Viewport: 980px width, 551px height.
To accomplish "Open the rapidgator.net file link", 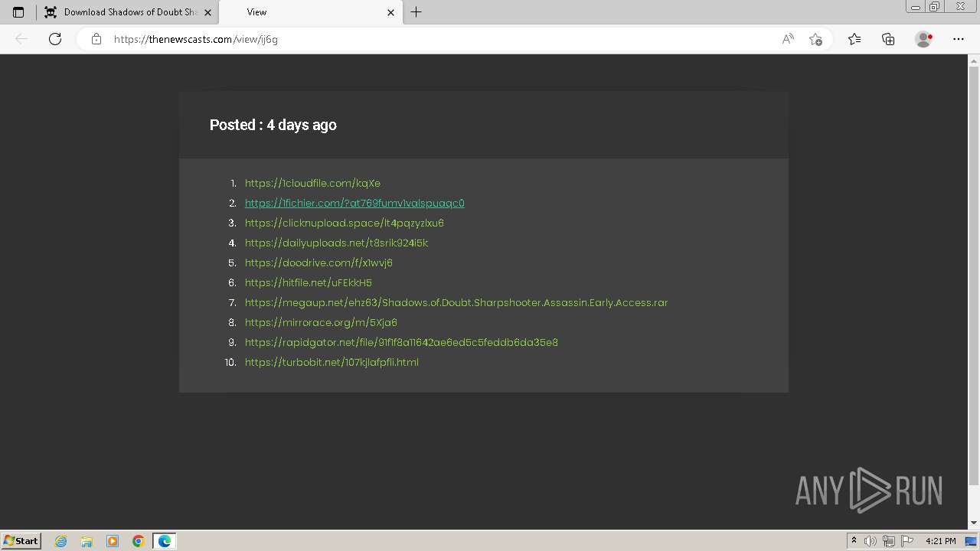I will (401, 342).
